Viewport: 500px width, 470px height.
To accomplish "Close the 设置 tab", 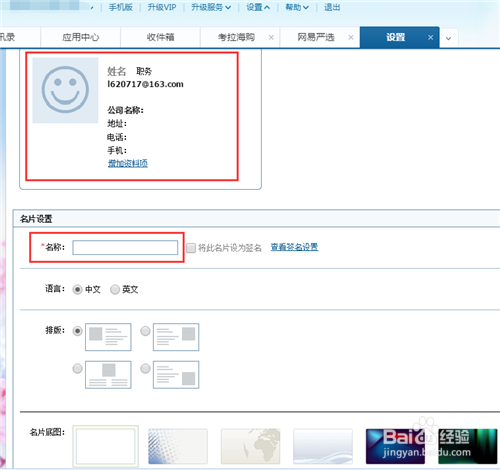I will [x=430, y=37].
